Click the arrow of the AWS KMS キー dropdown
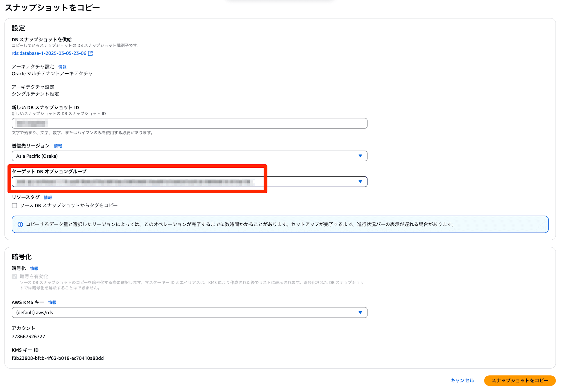This screenshot has width=562, height=392. pos(360,312)
